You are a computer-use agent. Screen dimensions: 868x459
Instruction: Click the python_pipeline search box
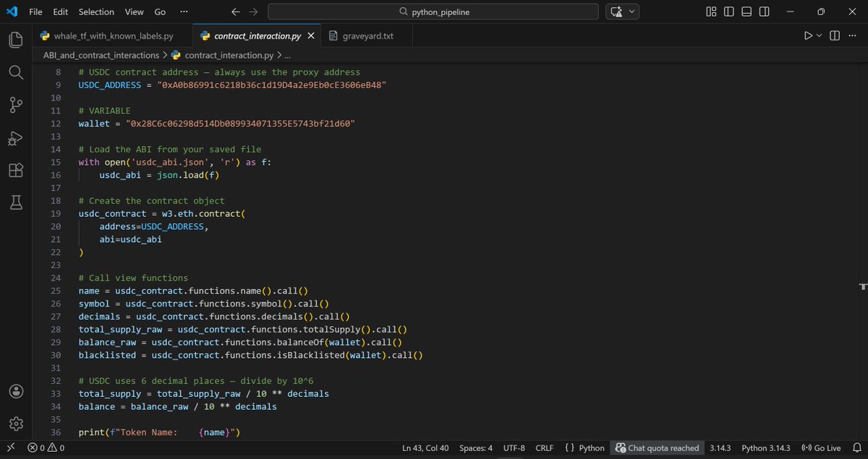pyautogui.click(x=433, y=12)
